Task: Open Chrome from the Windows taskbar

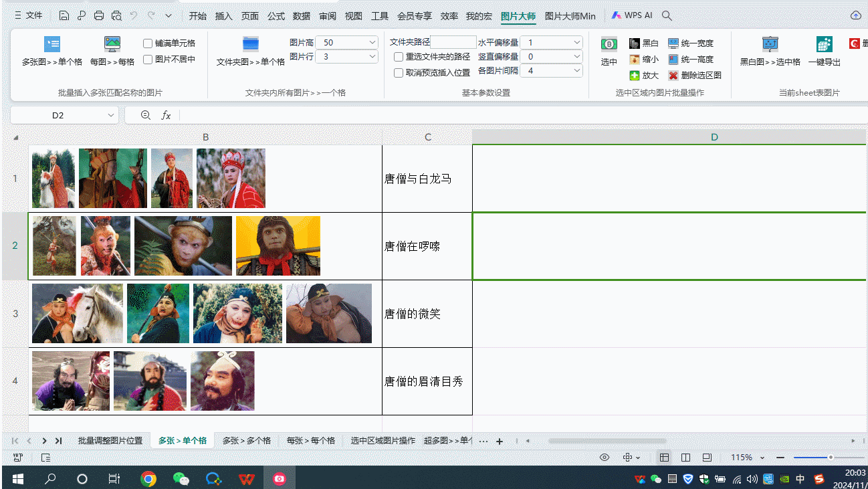Action: click(148, 478)
